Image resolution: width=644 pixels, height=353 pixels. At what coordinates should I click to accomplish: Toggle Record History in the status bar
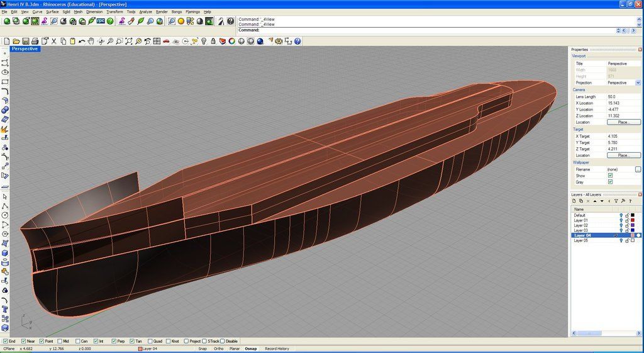(277, 349)
